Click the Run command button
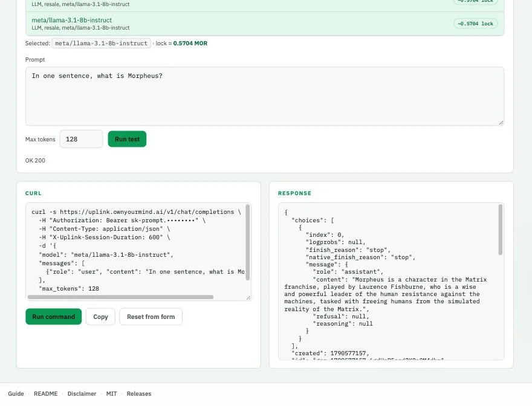 click(x=54, y=317)
